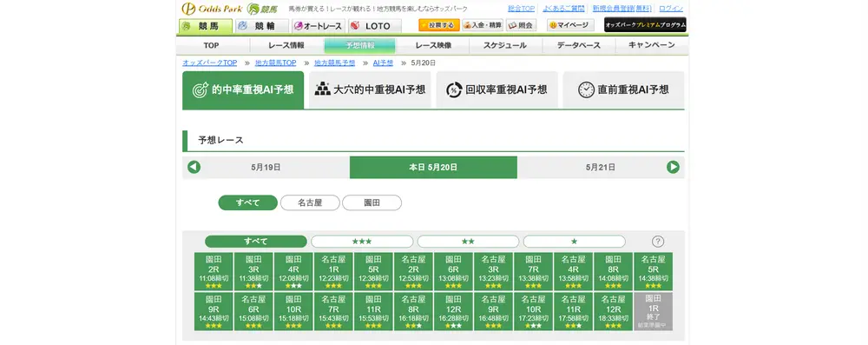868x345 pixels.
Task: Select 本日 5月20日 date
Action: [x=433, y=167]
